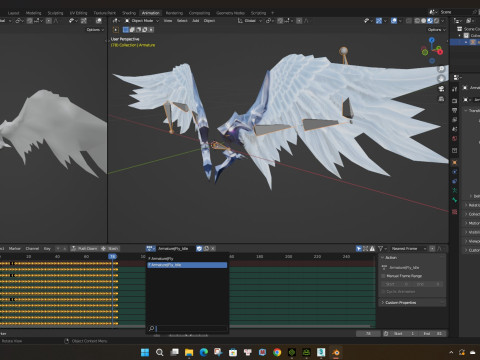Open the Nearest Frame snapping dropdown
The height and width of the screenshot is (360, 480).
click(x=409, y=249)
